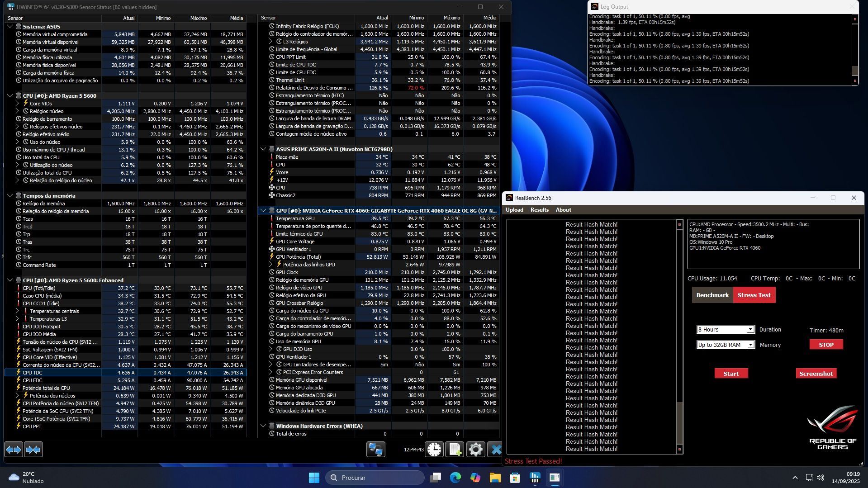Click the Log Output window scrollbar
The width and height of the screenshot is (868, 488).
point(854,50)
